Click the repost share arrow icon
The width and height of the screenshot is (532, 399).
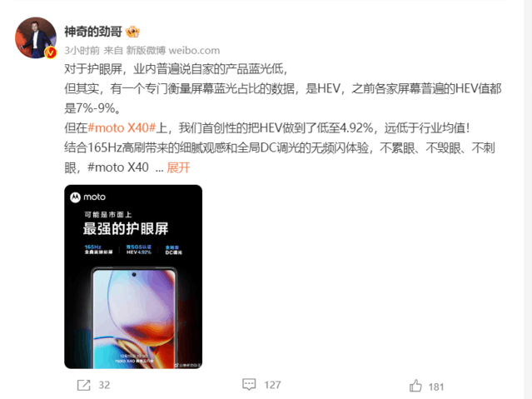[83, 385]
